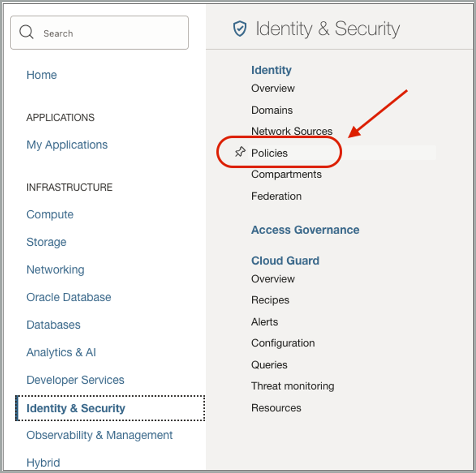The width and height of the screenshot is (476, 473).
Task: Go to Oracle Database category
Action: tap(69, 297)
